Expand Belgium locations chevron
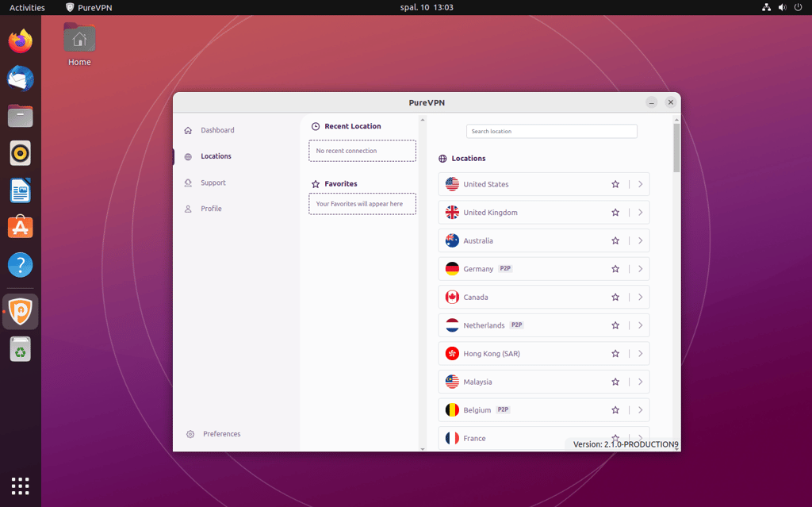Image resolution: width=812 pixels, height=507 pixels. pos(641,410)
